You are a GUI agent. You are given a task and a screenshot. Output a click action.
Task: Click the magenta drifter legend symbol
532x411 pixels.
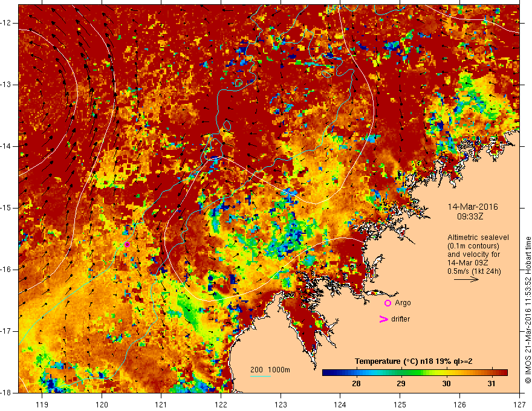click(383, 319)
